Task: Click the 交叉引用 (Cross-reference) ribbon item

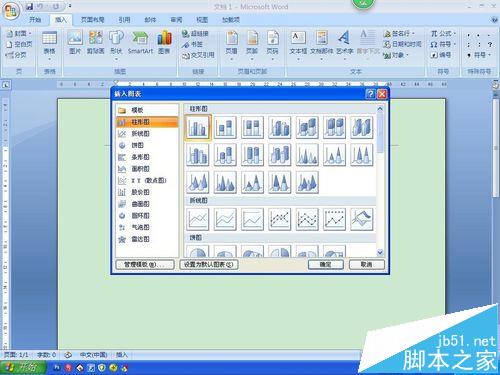Action: pyautogui.click(x=198, y=55)
